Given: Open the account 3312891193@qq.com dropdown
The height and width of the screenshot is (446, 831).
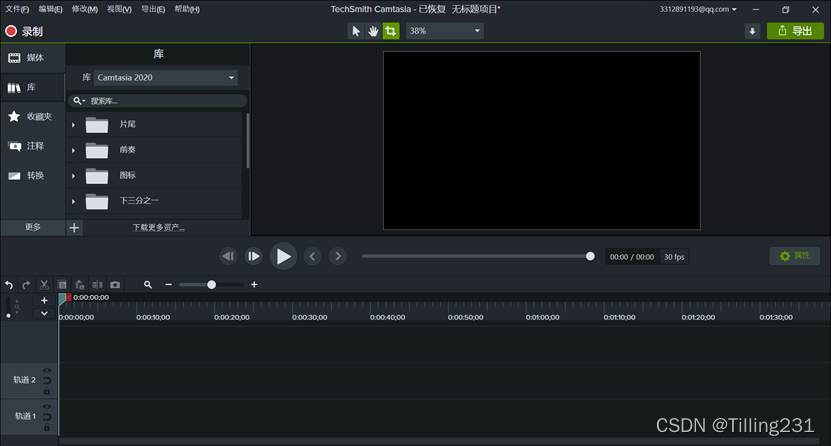Looking at the screenshot, I should pos(698,9).
